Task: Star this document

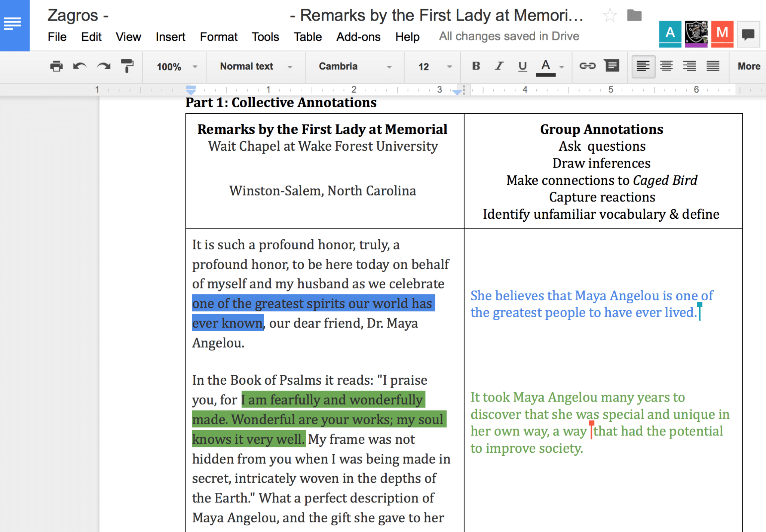Action: [610, 15]
